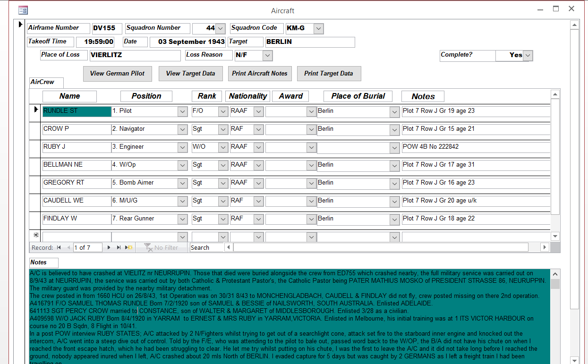Image resolution: width=588 pixels, height=364 pixels.
Task: Go to previous record in navigator
Action: point(68,247)
